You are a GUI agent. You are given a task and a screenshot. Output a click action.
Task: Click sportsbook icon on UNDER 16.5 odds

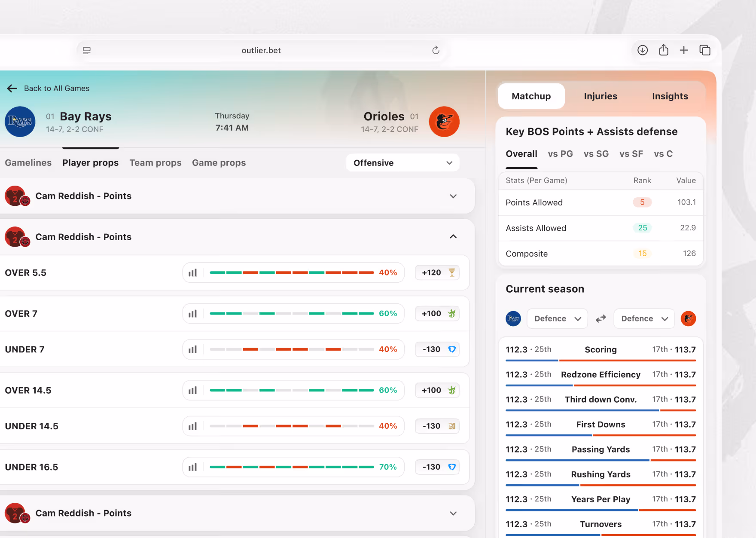(x=452, y=467)
